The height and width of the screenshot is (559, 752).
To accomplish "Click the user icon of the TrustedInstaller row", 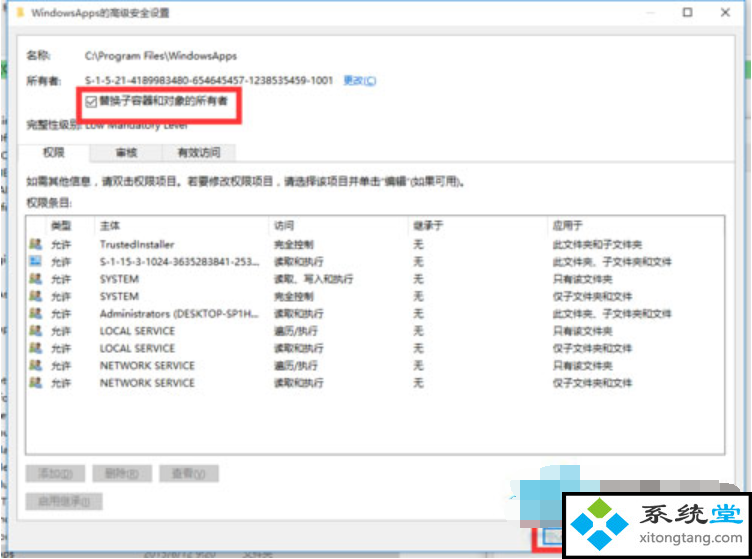I will [36, 244].
